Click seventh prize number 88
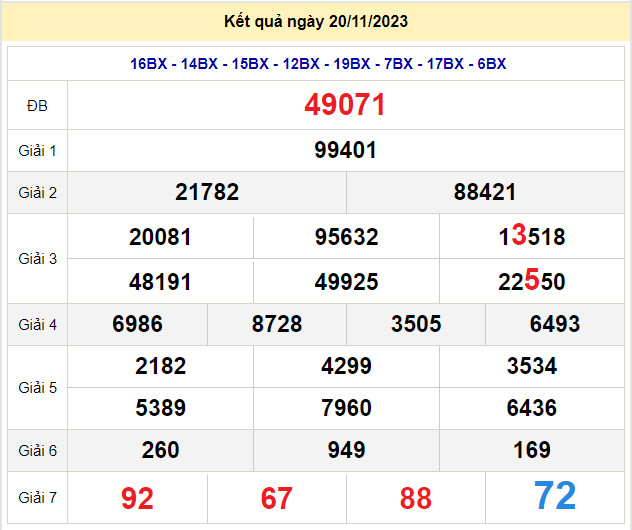This screenshot has height=530, width=632. click(416, 499)
